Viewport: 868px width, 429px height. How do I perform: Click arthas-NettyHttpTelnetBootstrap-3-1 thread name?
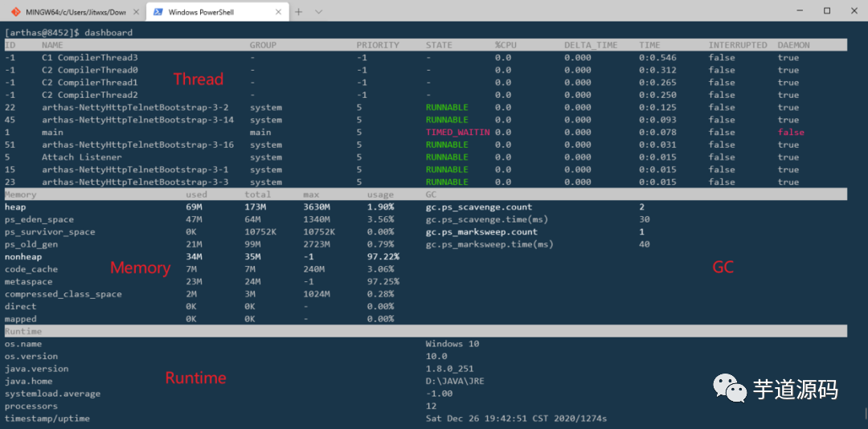(x=135, y=170)
